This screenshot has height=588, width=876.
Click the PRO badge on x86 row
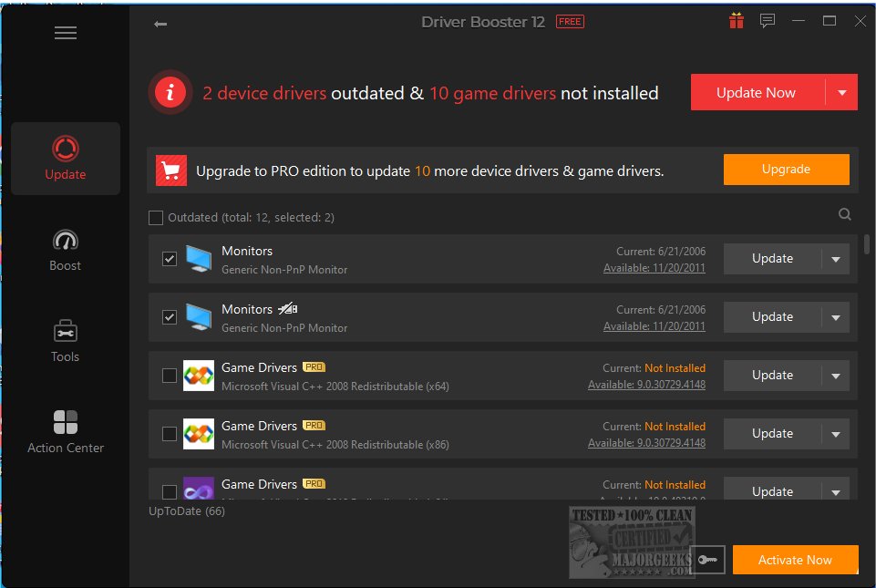click(314, 426)
